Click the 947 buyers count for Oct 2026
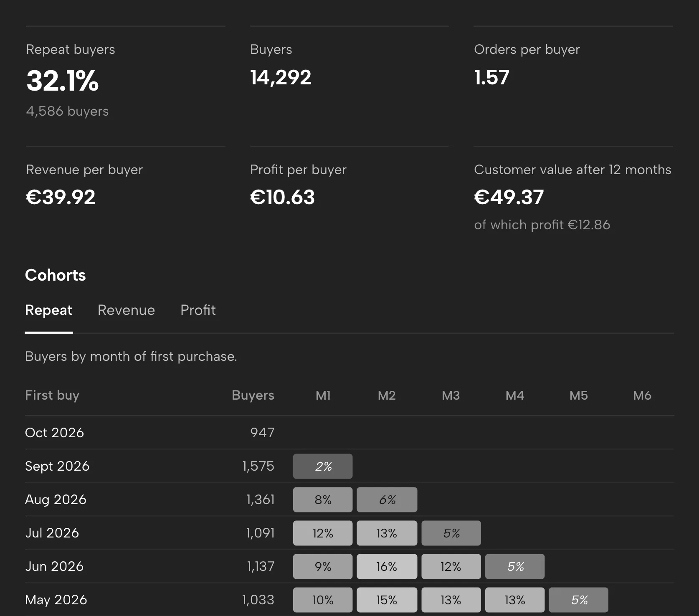 (262, 433)
